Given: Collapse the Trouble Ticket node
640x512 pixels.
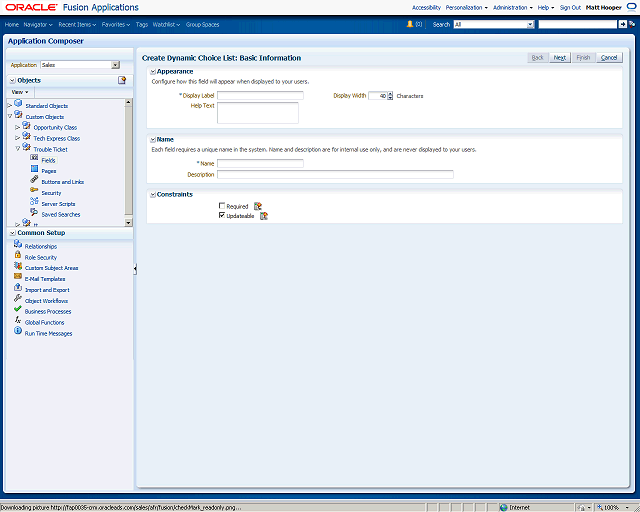Looking at the screenshot, I should [x=18, y=149].
